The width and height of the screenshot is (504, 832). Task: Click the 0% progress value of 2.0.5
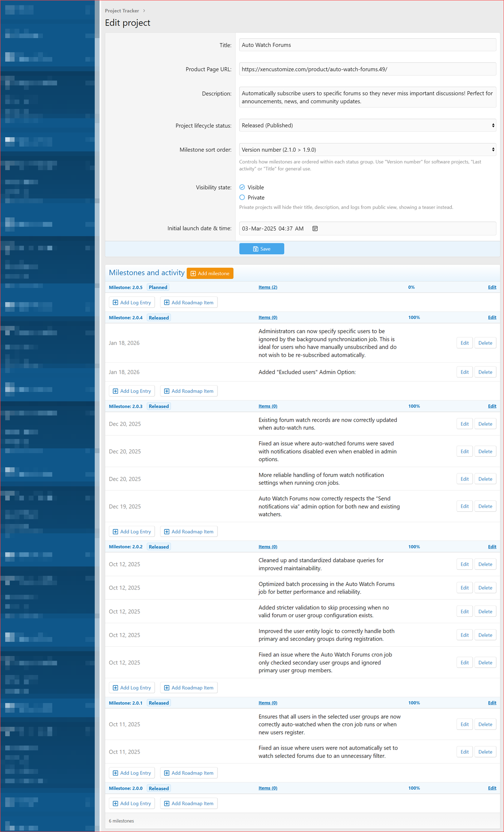[x=411, y=287]
